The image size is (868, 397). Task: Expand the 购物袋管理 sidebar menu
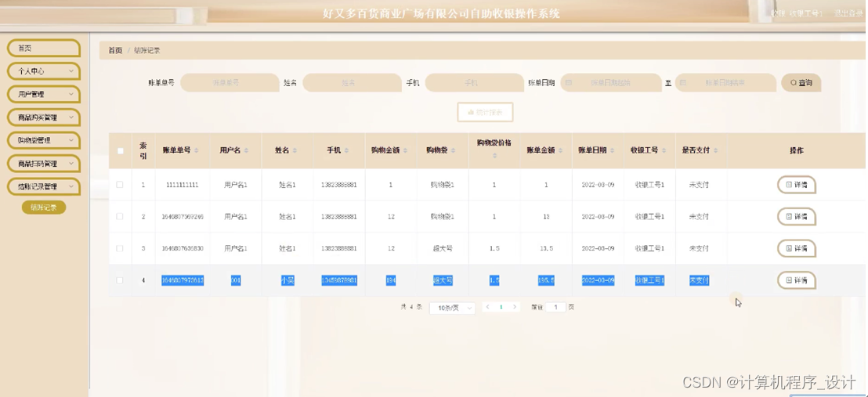44,141
